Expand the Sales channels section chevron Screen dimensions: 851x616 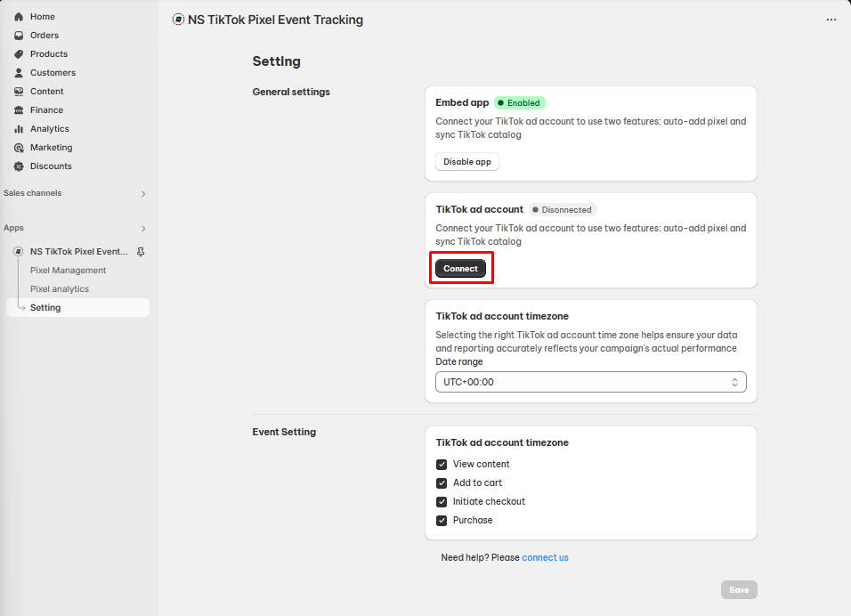click(x=143, y=194)
